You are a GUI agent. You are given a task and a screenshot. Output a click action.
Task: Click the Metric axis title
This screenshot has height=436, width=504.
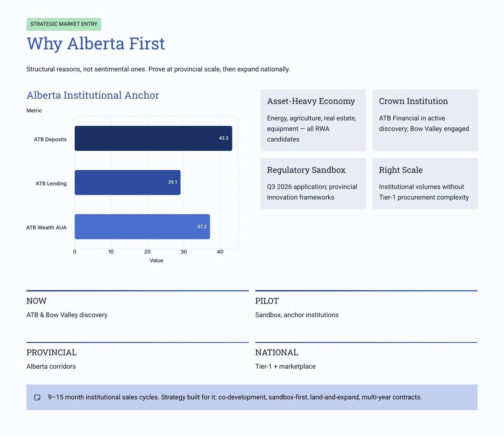coord(34,111)
